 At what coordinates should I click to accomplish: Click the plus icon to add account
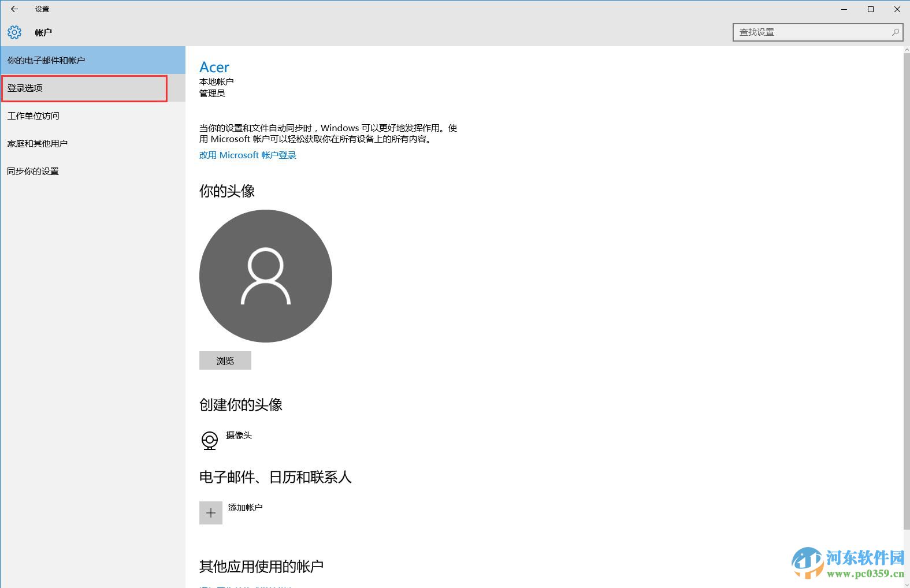pos(211,513)
